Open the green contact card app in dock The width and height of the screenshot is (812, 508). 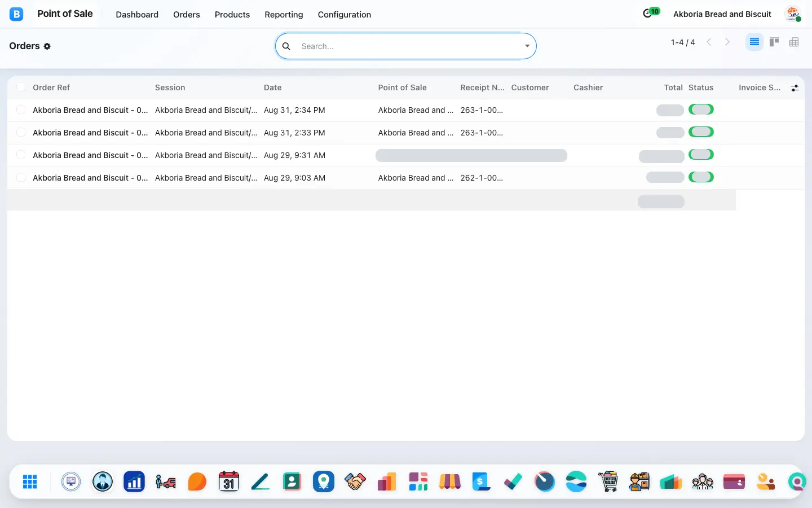coord(292,482)
